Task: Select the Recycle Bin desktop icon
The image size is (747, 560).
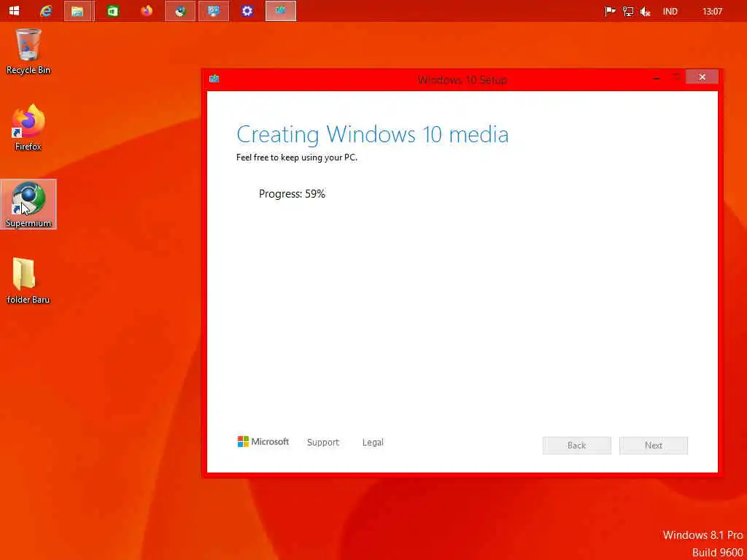Action: pyautogui.click(x=28, y=52)
